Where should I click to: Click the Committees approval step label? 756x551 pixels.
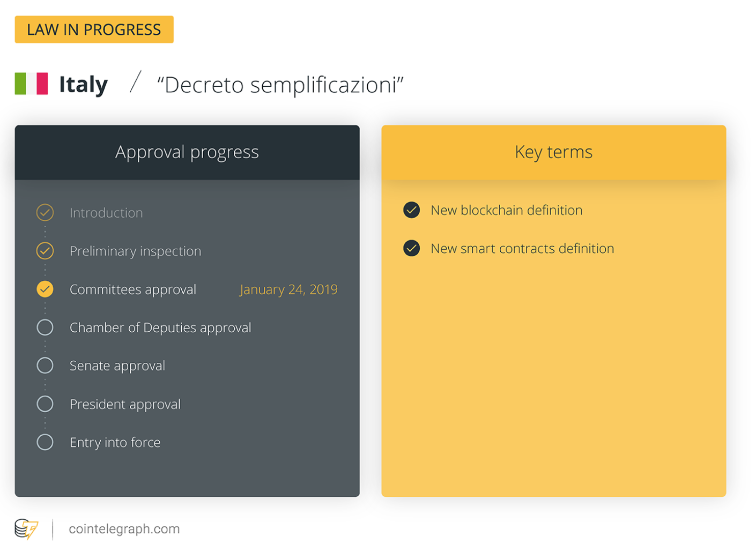coord(133,289)
